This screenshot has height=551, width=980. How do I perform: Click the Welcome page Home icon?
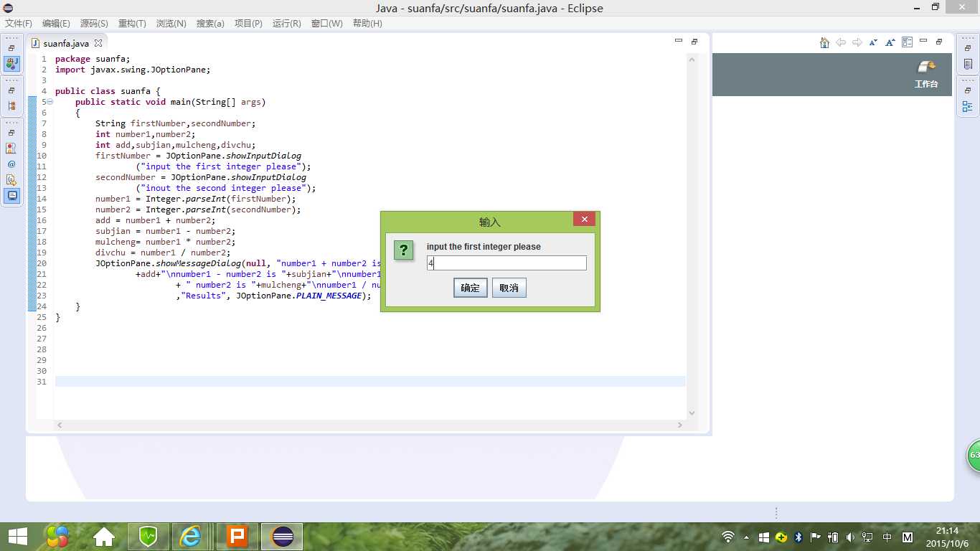(824, 42)
